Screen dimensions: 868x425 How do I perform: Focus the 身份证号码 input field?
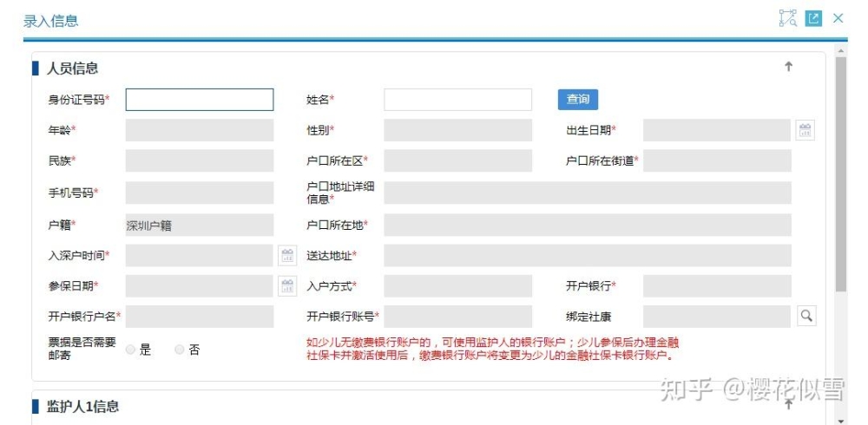200,100
